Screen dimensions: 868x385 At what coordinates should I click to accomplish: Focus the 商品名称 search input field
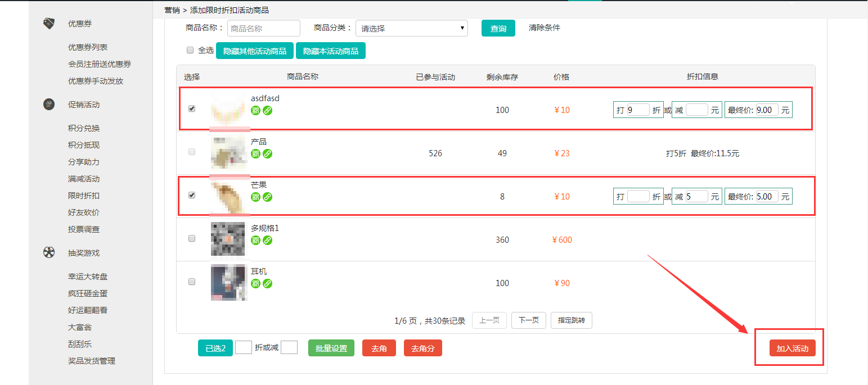tap(264, 28)
